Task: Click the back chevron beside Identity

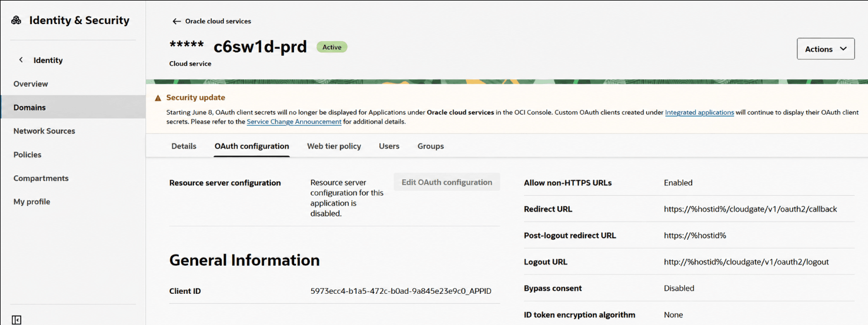Action: [x=21, y=60]
